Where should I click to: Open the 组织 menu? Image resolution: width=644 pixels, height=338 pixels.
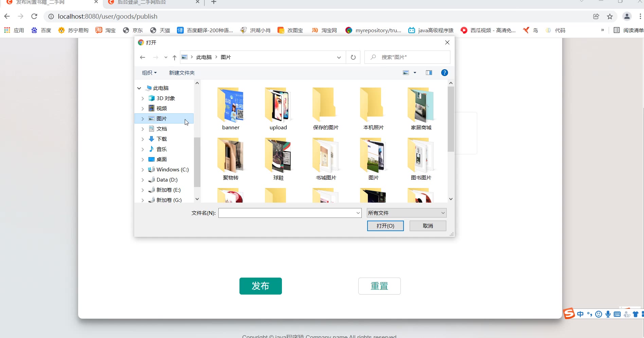pyautogui.click(x=149, y=73)
